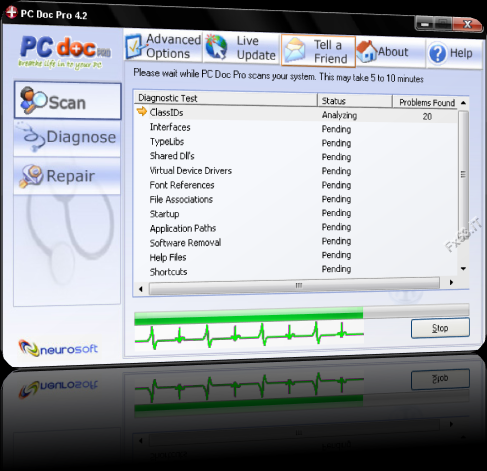
Task: Click the orange arrow beside ClassIDs
Action: pyautogui.click(x=142, y=111)
